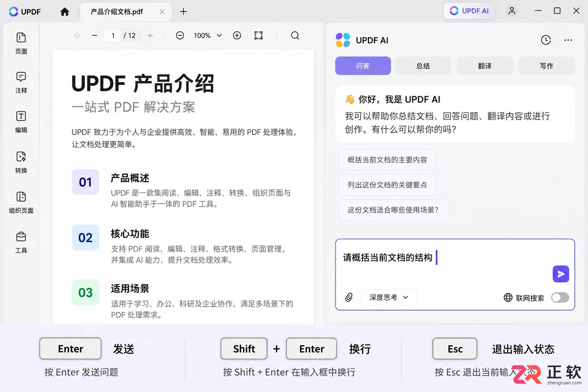The image size is (588, 392).
Task: Open the 转换 convert tool
Action: 21,163
